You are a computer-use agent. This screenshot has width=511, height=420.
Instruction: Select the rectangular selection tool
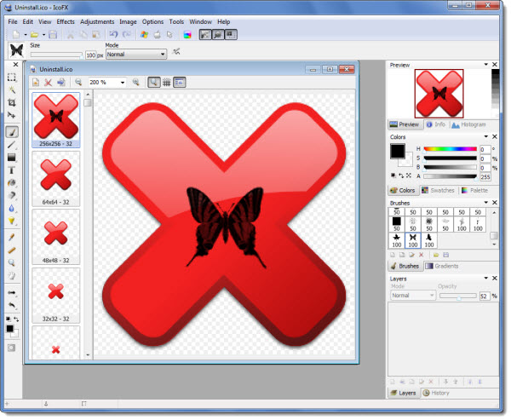click(12, 77)
